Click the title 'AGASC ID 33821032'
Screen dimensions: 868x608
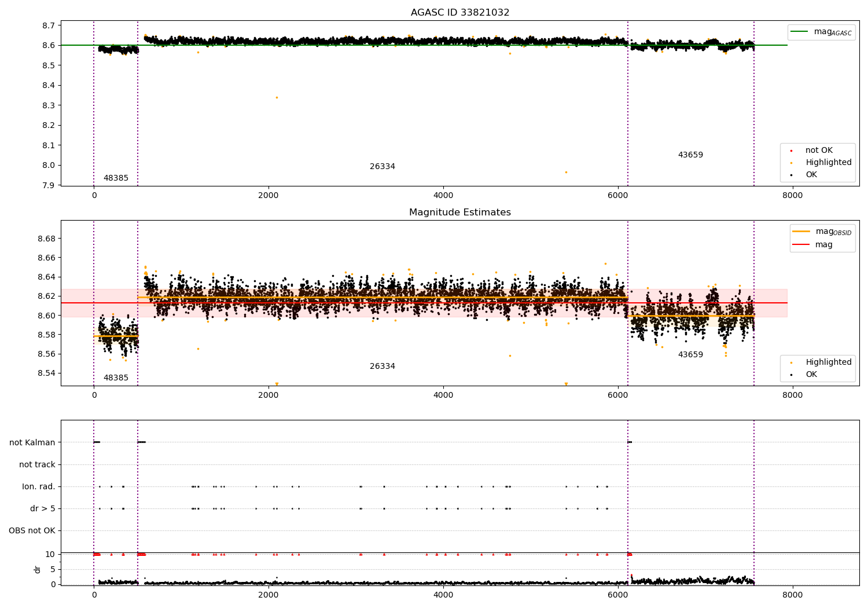point(460,13)
